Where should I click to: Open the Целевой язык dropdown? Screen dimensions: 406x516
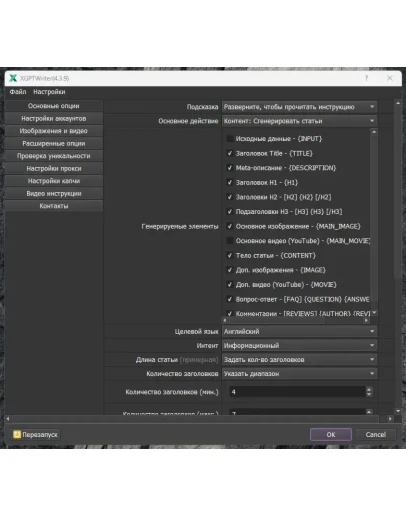[299, 331]
